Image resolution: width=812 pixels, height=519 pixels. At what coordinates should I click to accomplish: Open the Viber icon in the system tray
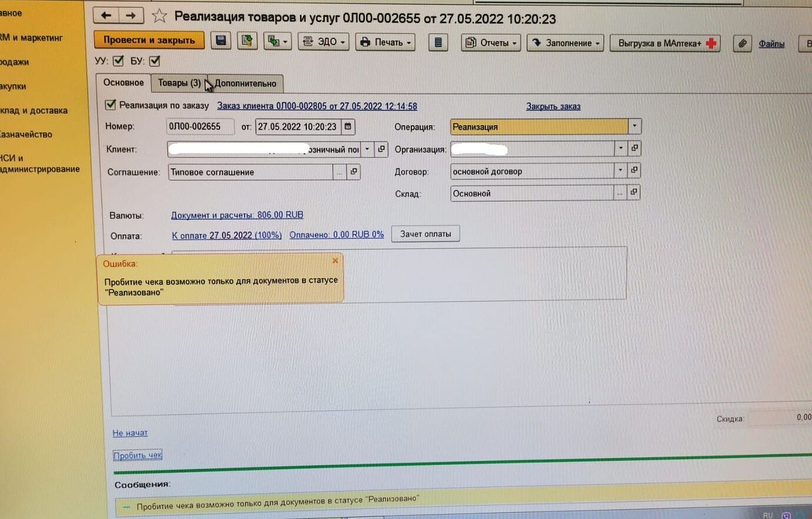pos(786,515)
